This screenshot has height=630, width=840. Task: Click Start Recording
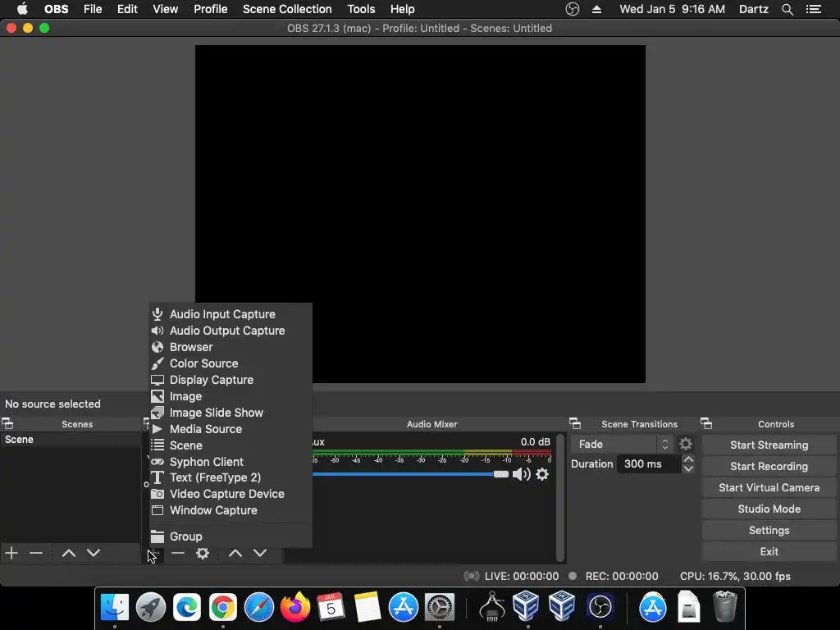point(769,467)
